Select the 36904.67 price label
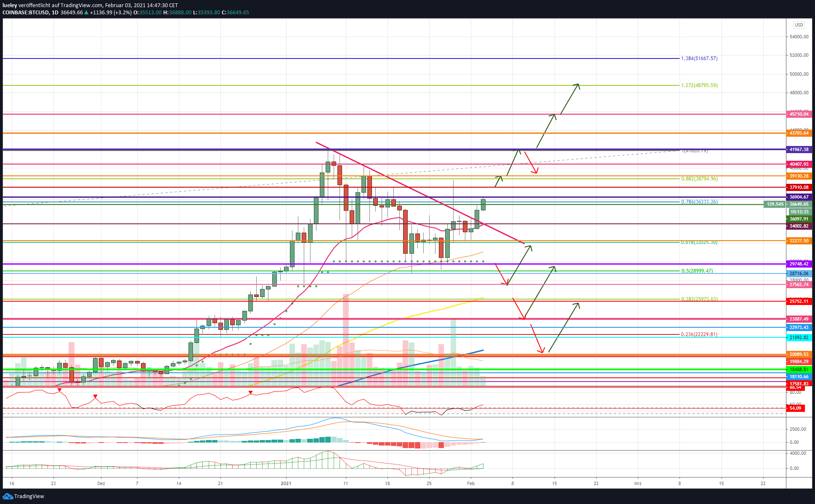Viewport: 815px width, 504px height. click(x=799, y=197)
